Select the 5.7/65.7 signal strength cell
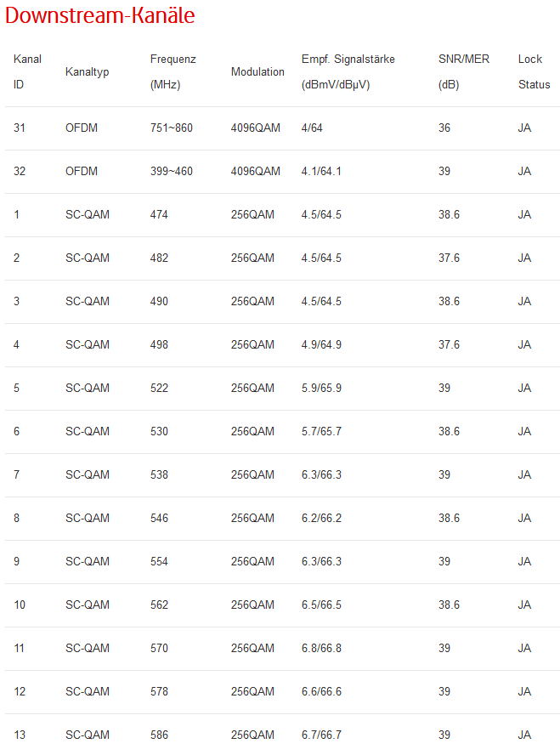The height and width of the screenshot is (755, 560). [x=321, y=432]
